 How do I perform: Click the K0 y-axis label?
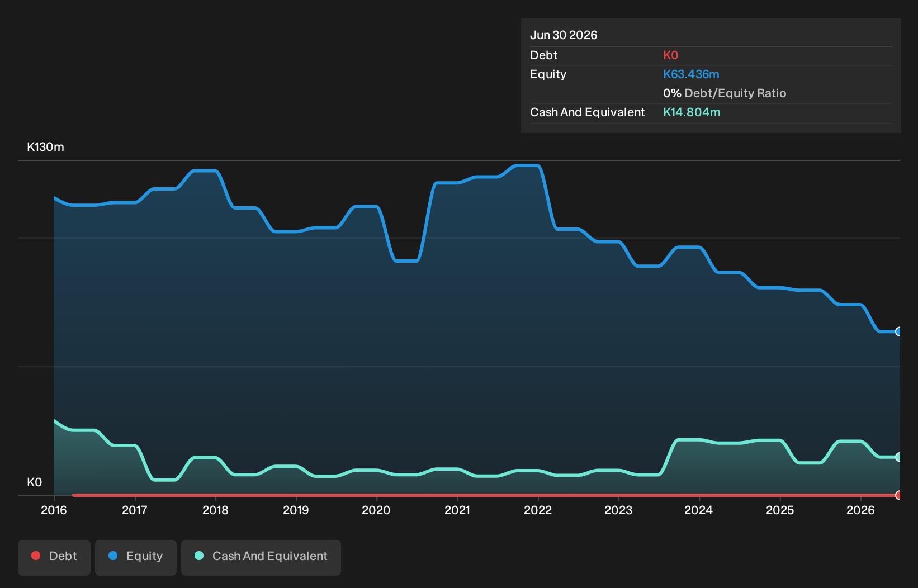pos(34,482)
